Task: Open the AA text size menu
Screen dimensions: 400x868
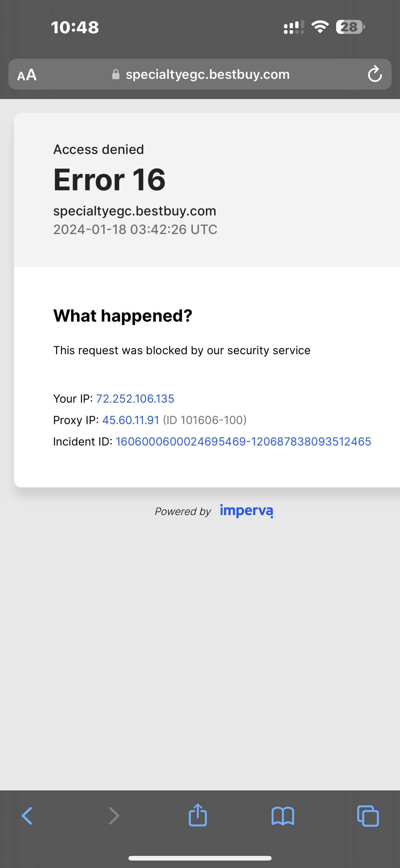Action: pyautogui.click(x=27, y=75)
